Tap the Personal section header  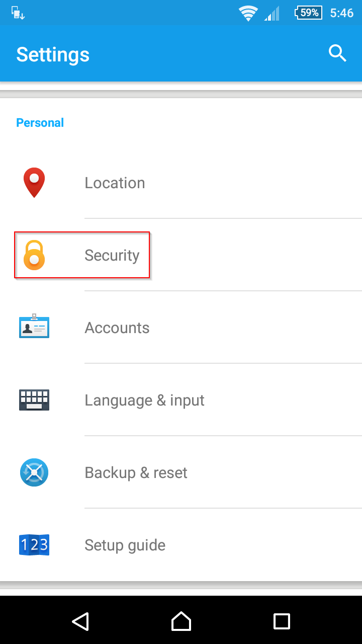point(40,123)
